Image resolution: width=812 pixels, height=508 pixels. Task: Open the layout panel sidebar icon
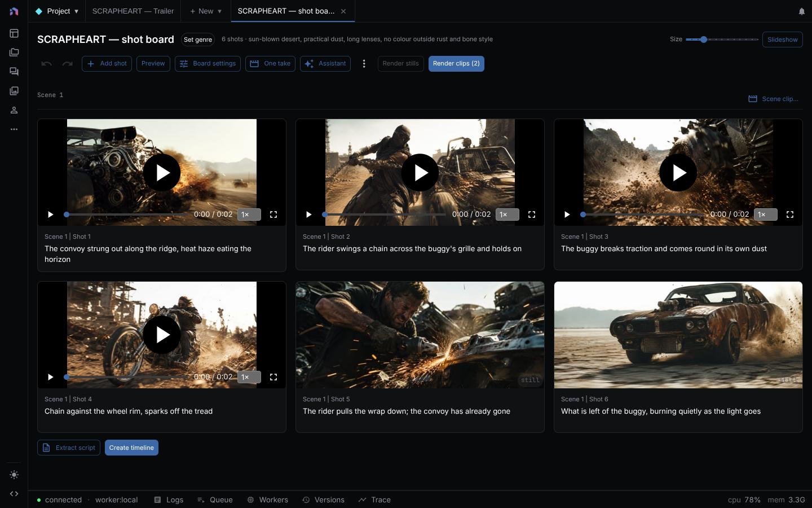click(x=14, y=33)
